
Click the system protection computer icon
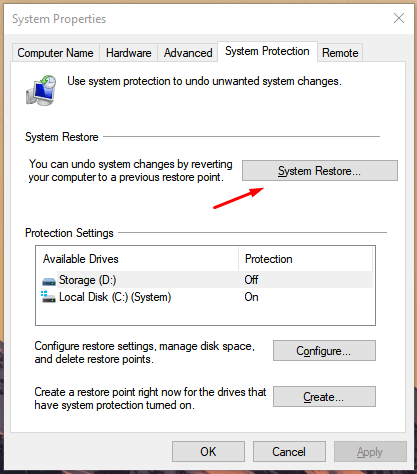[x=41, y=90]
